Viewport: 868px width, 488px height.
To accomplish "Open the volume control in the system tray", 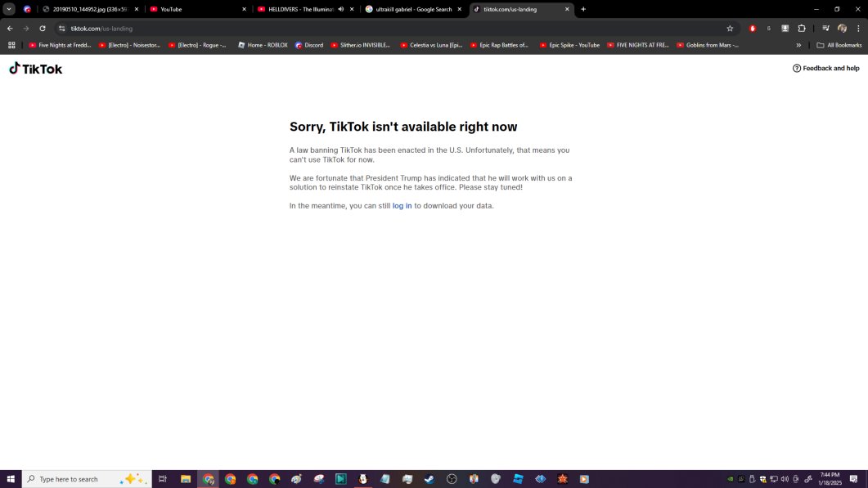I will (x=785, y=479).
